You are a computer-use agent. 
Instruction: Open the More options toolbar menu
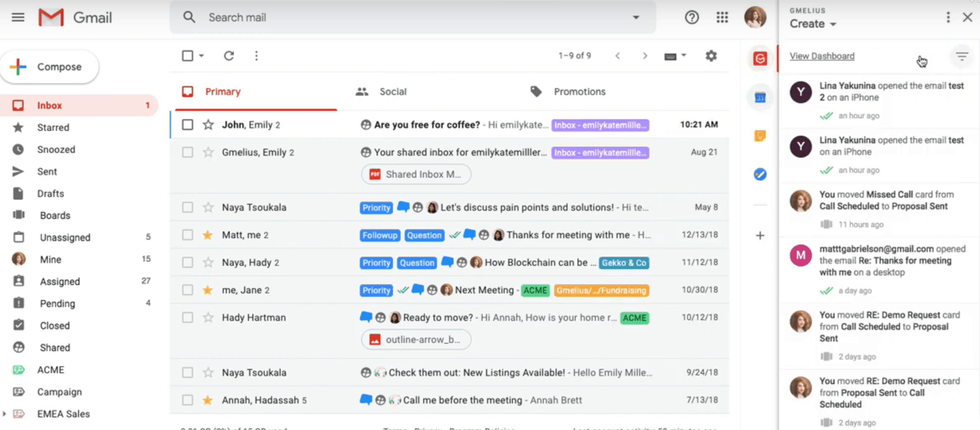click(256, 56)
